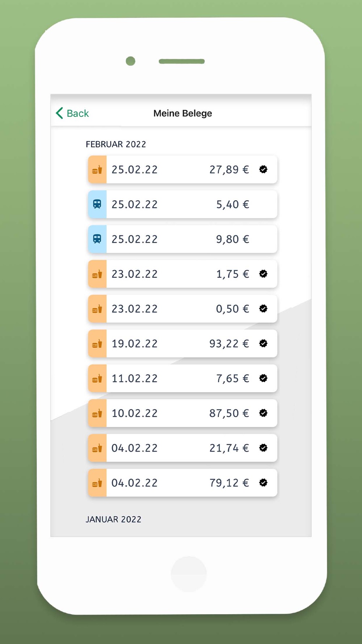
Task: Expand the JANUAR 2022 section
Action: [x=113, y=519]
